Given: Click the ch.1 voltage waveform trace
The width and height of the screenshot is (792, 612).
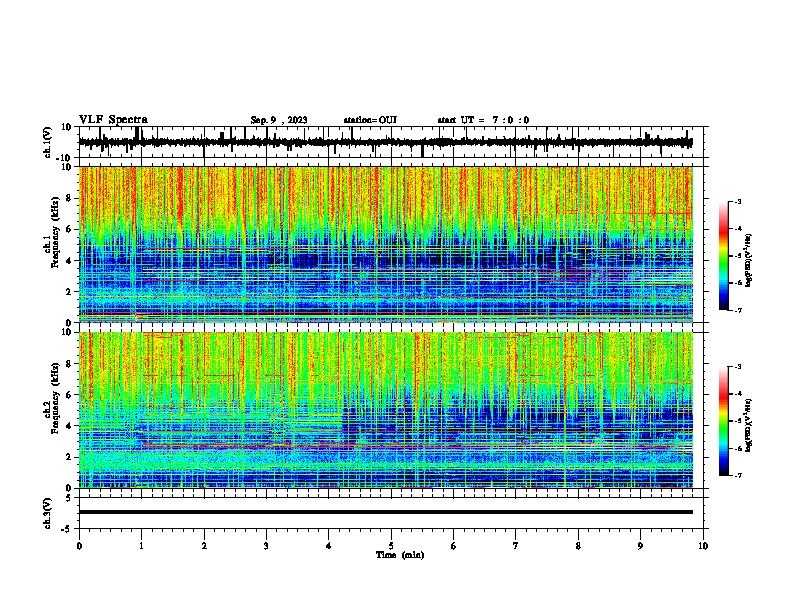Looking at the screenshot, I should pyautogui.click(x=385, y=142).
